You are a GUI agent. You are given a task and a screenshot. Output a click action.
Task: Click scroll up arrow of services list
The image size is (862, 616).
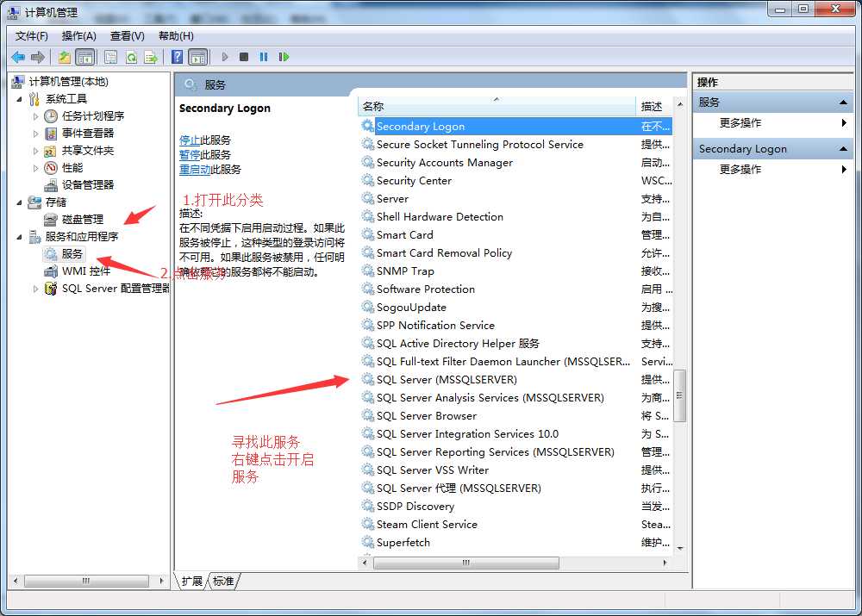[679, 104]
